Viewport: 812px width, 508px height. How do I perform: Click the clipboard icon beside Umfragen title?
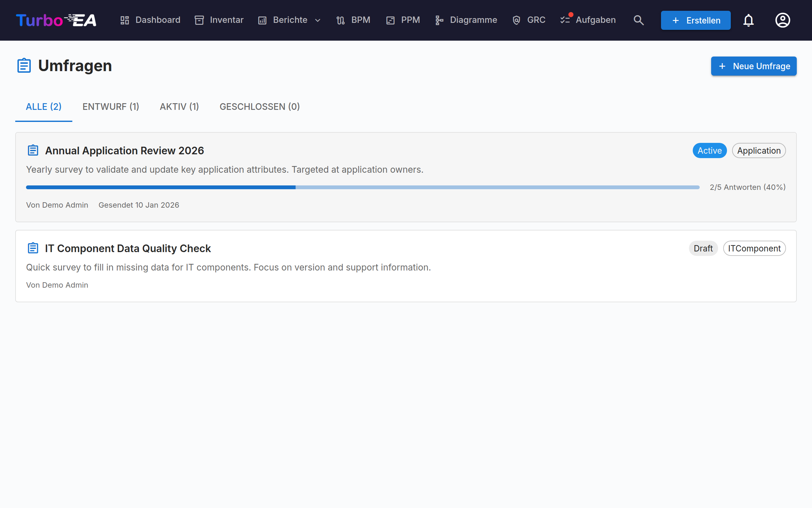pos(24,65)
